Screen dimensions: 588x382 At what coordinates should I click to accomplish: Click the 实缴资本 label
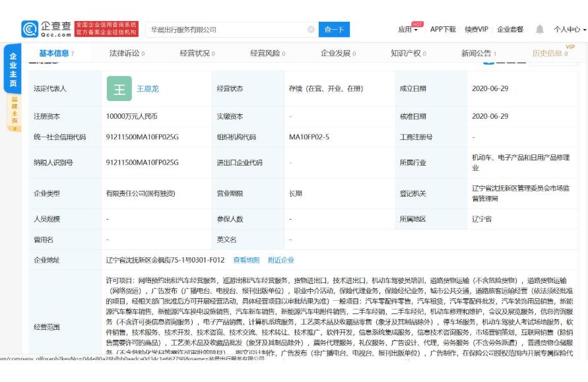(230, 117)
